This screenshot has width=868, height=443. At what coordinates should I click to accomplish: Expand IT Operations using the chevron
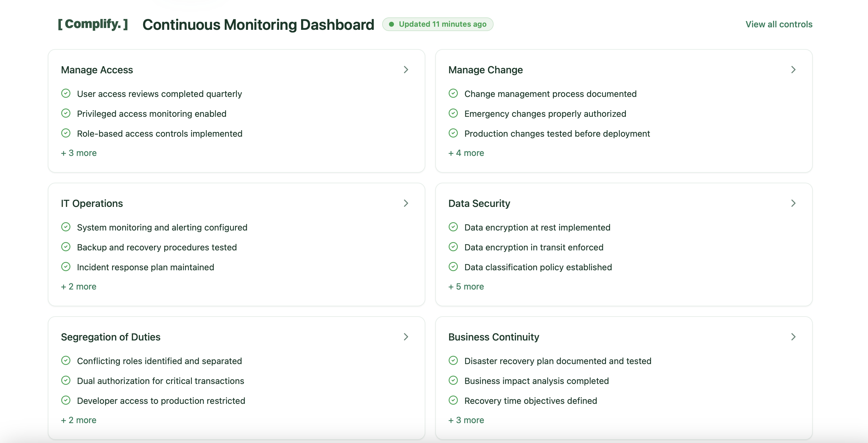(406, 203)
